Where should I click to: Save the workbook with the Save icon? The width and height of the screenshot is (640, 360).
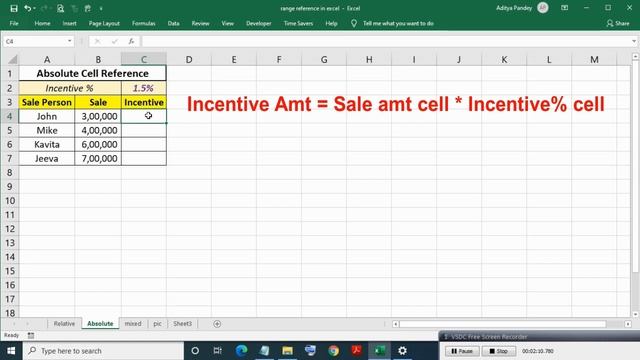coord(13,8)
